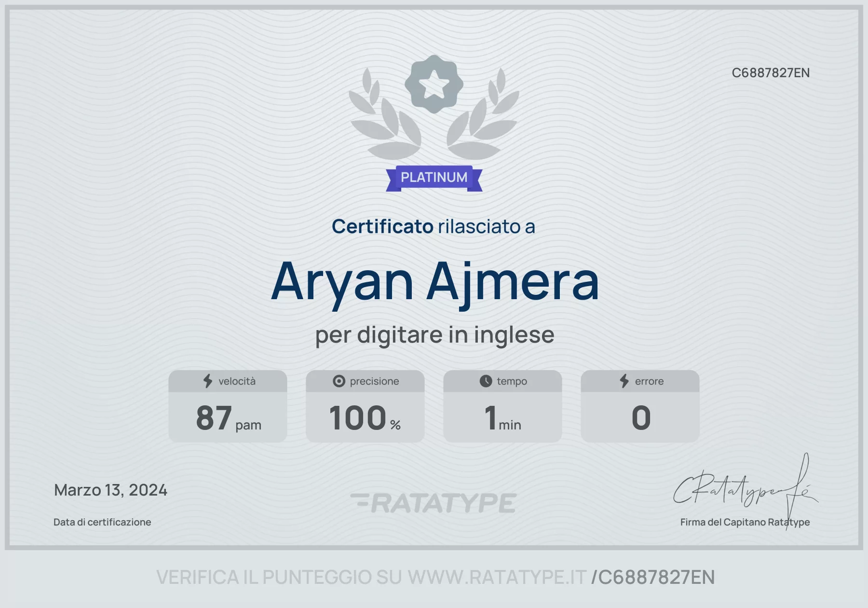Click the star medal badge above the Platinum ribbon

(x=434, y=84)
